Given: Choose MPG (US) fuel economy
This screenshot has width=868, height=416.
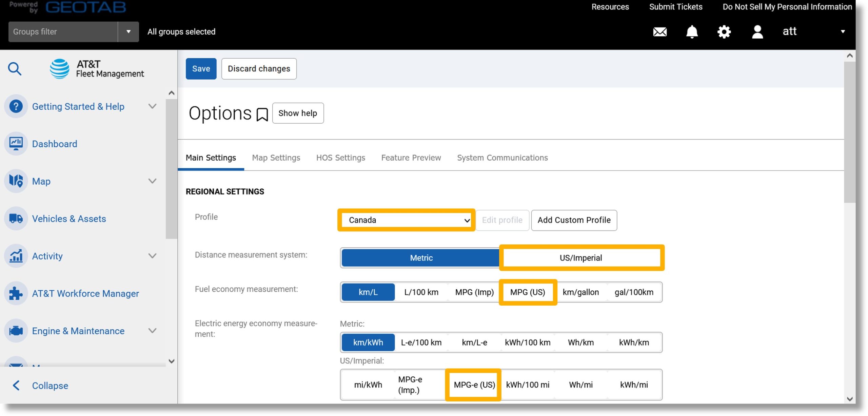Looking at the screenshot, I should [528, 292].
